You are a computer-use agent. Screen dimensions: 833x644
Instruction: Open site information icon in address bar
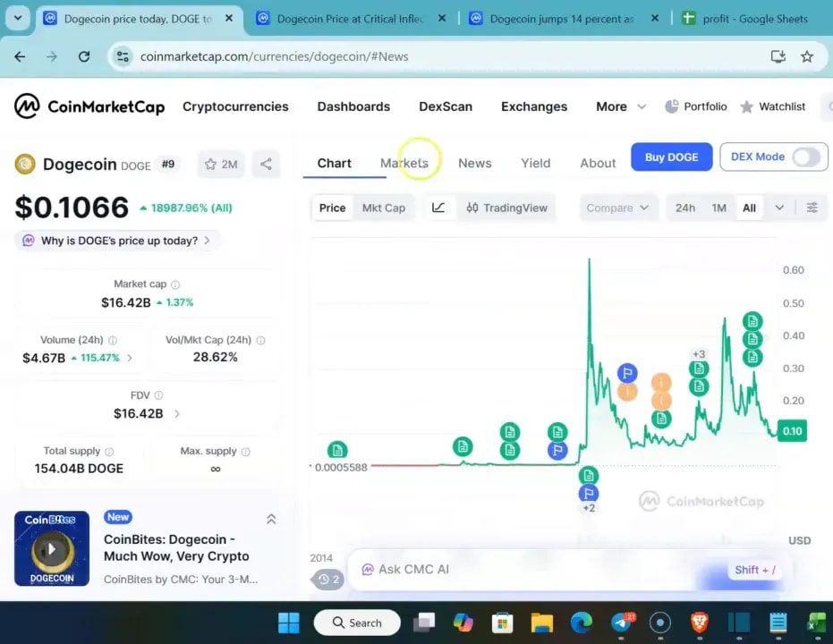[x=123, y=56]
